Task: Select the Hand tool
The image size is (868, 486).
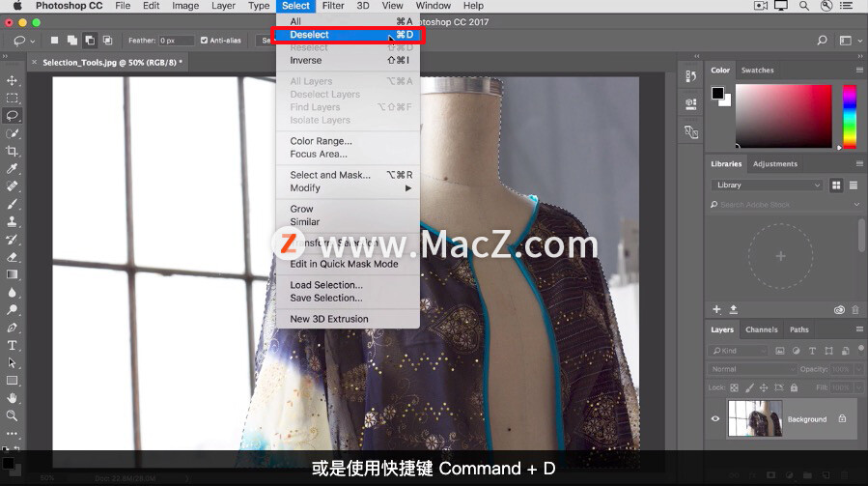Action: pyautogui.click(x=12, y=398)
